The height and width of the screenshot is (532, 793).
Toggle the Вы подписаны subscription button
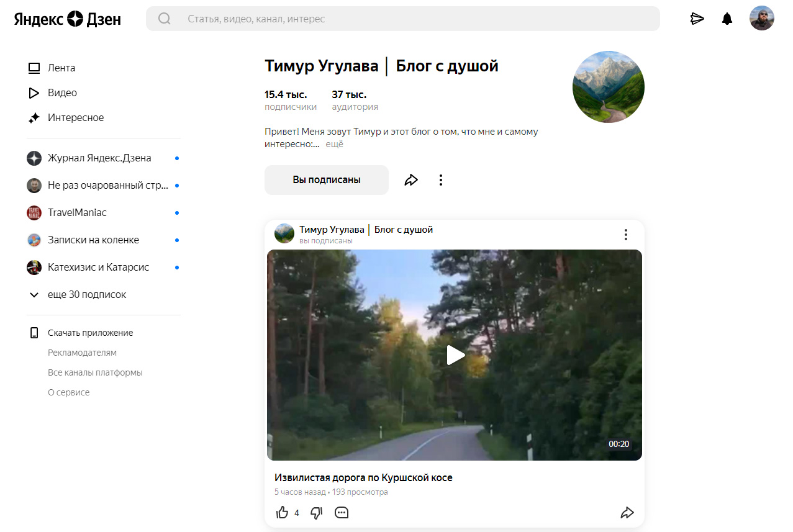327,180
